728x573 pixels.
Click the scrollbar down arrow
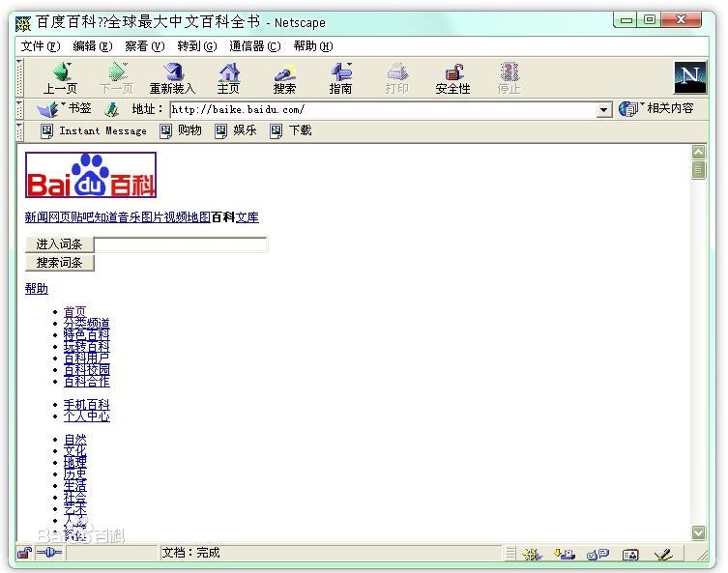pyautogui.click(x=699, y=532)
